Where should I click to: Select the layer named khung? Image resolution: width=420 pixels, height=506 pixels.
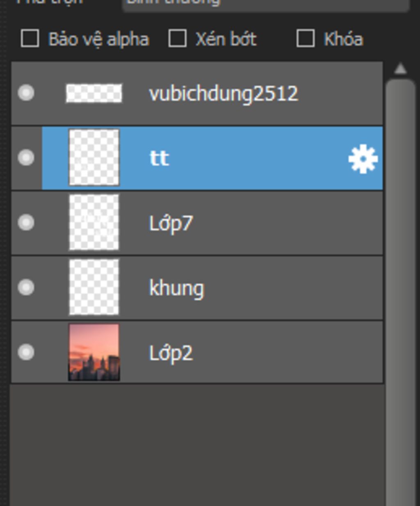[x=176, y=288]
